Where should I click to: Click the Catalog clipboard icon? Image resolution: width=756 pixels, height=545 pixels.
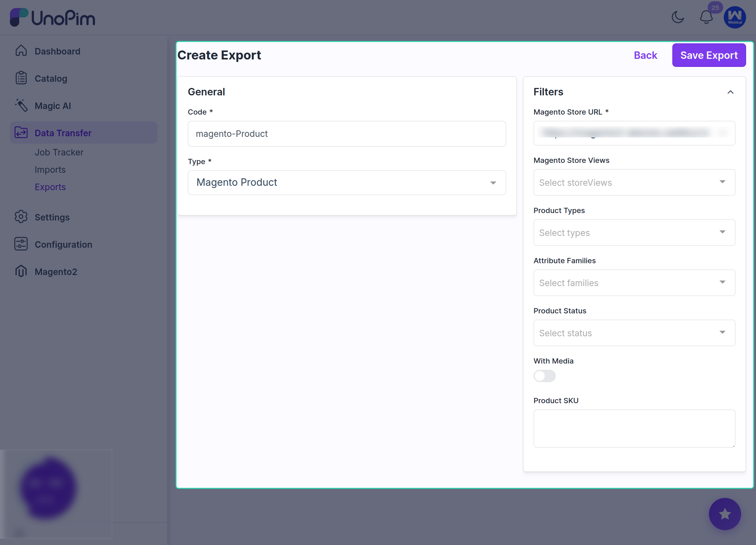(x=21, y=78)
